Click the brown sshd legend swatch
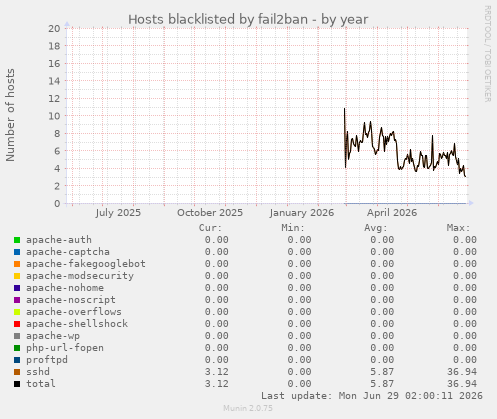Viewport: 497px width, 419px height. point(17,372)
